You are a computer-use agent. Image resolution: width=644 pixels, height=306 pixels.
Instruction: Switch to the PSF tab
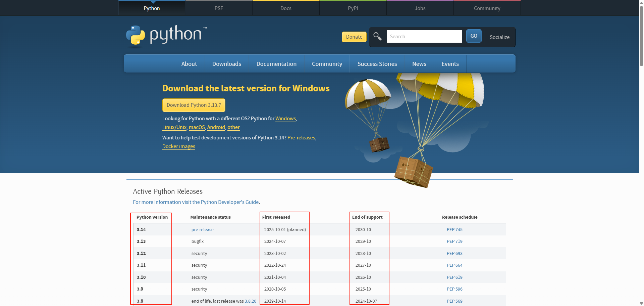pyautogui.click(x=219, y=8)
